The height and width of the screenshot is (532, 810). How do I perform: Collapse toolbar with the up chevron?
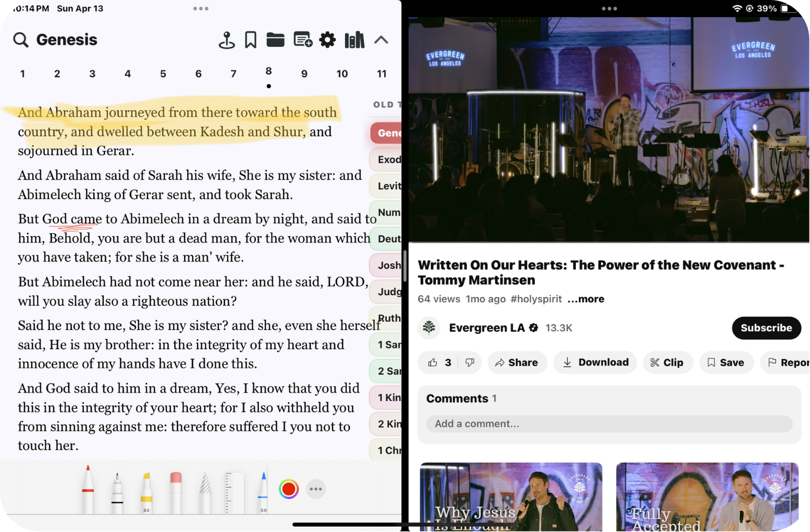tap(381, 40)
